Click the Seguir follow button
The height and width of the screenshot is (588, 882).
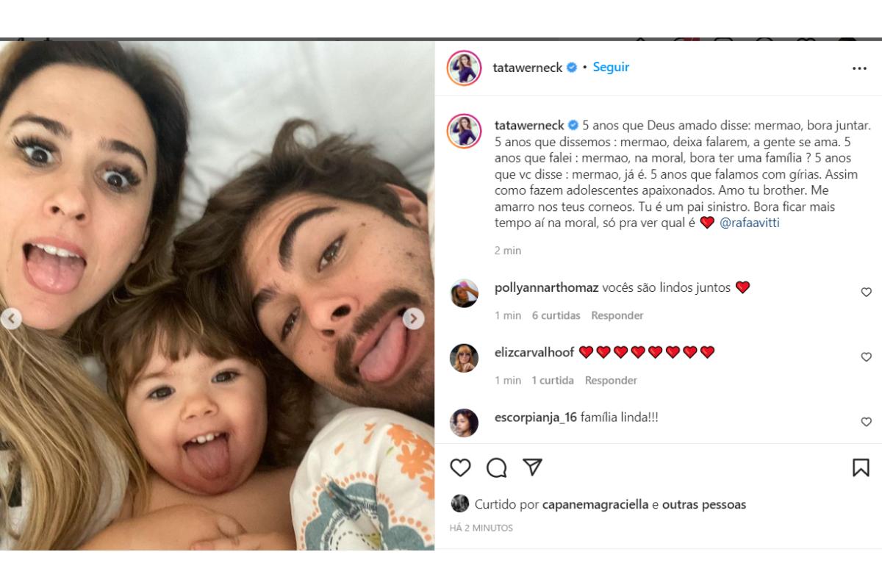coord(611,67)
